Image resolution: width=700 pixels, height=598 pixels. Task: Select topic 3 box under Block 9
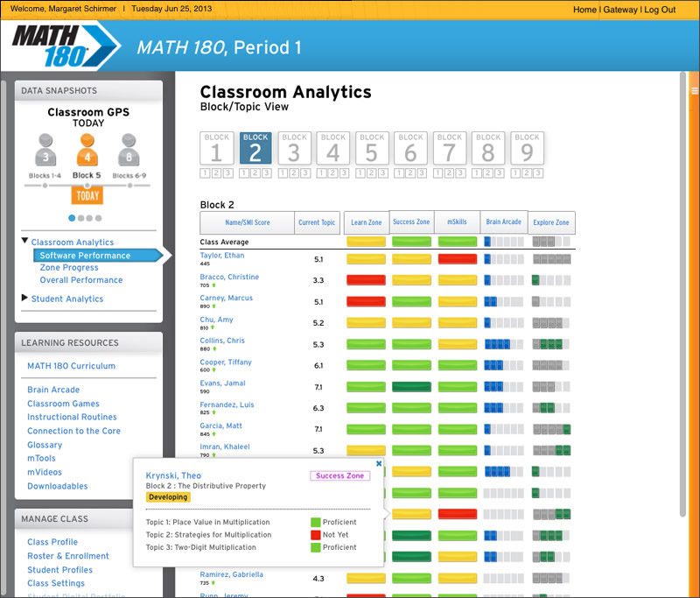(538, 173)
